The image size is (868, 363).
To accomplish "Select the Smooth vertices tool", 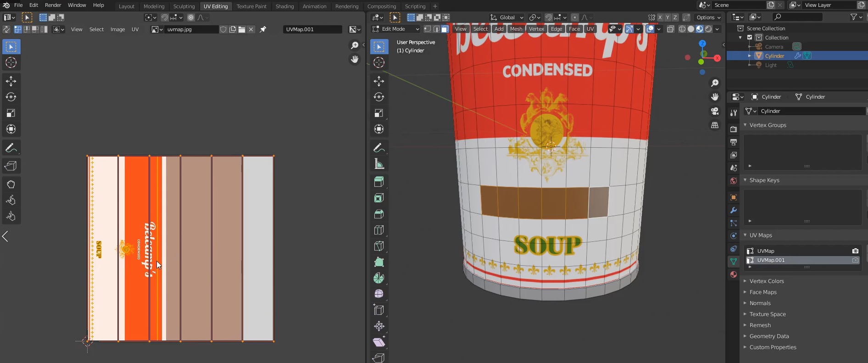I will pos(379,294).
